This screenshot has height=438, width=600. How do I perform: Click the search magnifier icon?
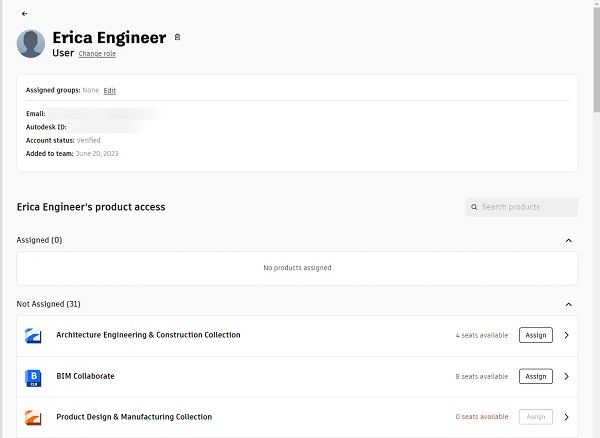tap(474, 207)
